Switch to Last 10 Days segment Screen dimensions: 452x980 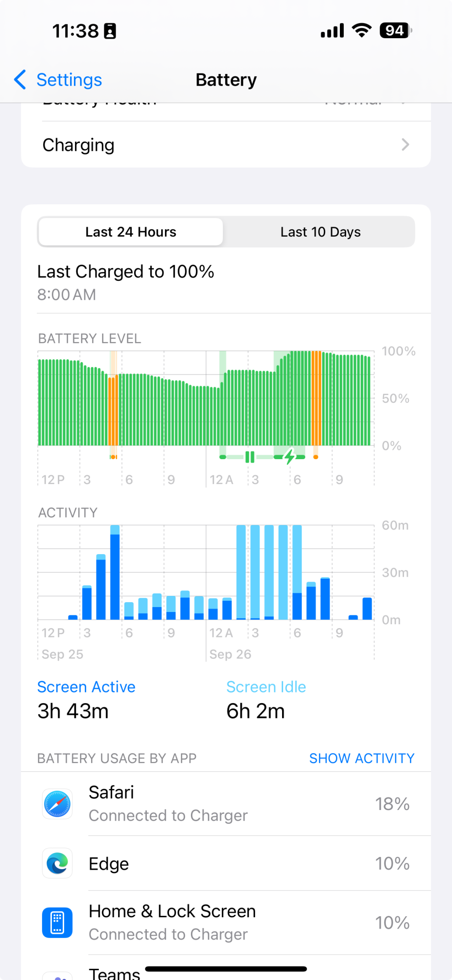click(x=320, y=232)
